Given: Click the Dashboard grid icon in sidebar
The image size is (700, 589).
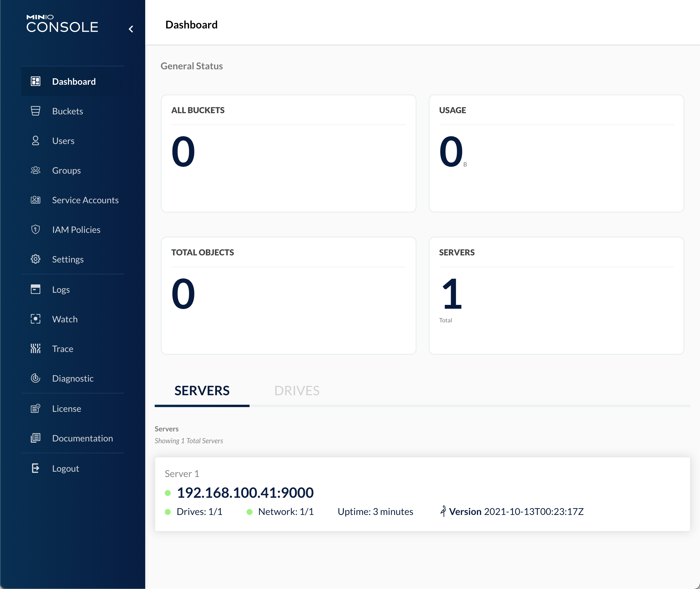Looking at the screenshot, I should 35,81.
